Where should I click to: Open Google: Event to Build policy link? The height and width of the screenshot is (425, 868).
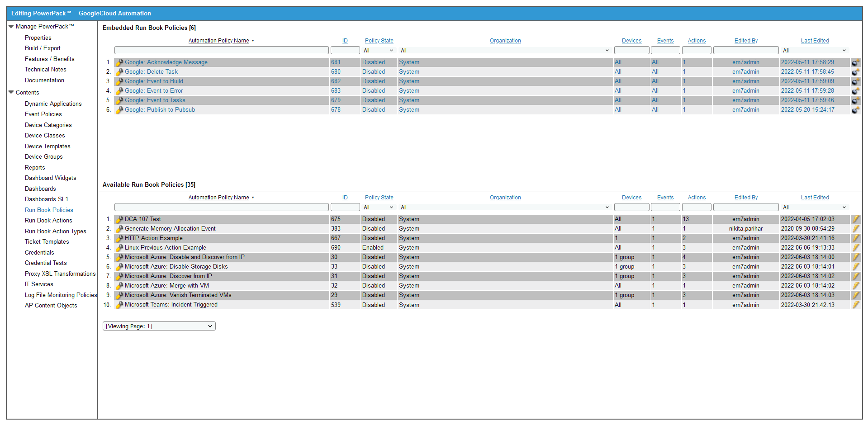pos(154,81)
